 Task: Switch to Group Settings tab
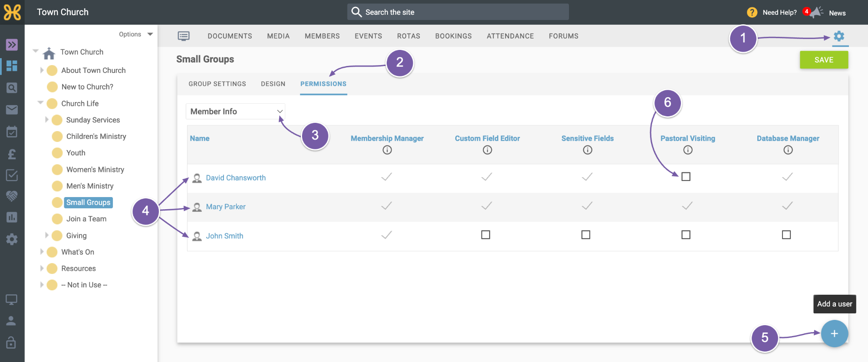coord(217,84)
